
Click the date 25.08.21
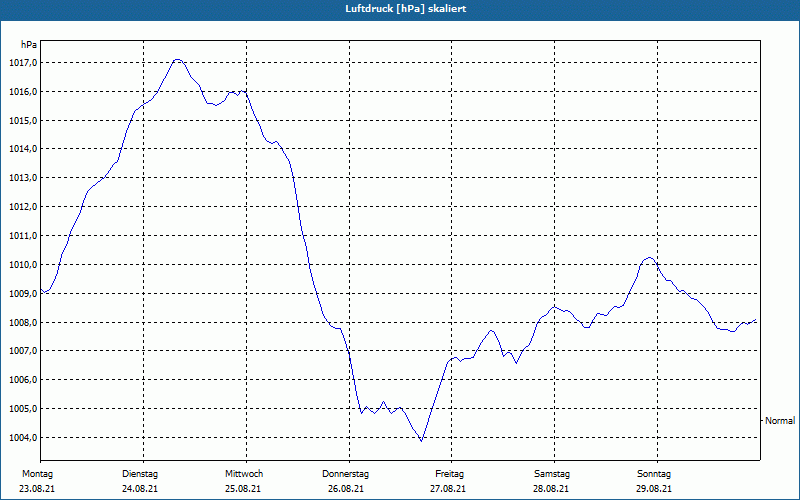[x=243, y=489]
